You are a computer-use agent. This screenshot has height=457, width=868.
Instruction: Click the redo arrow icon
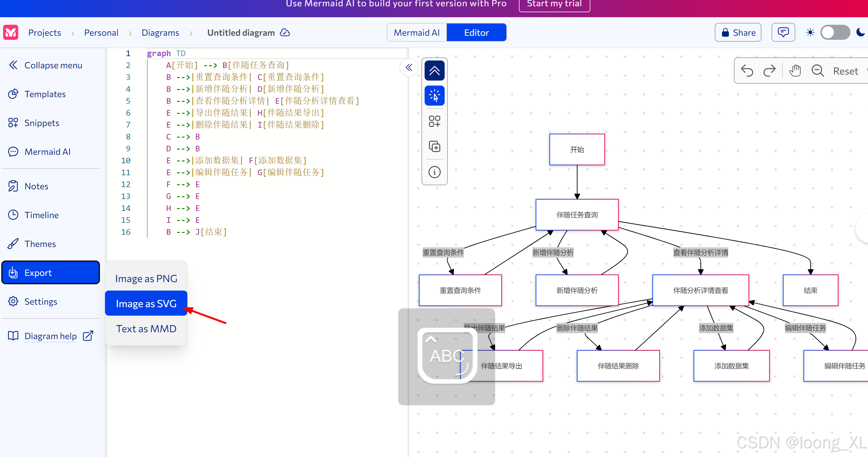click(x=769, y=71)
